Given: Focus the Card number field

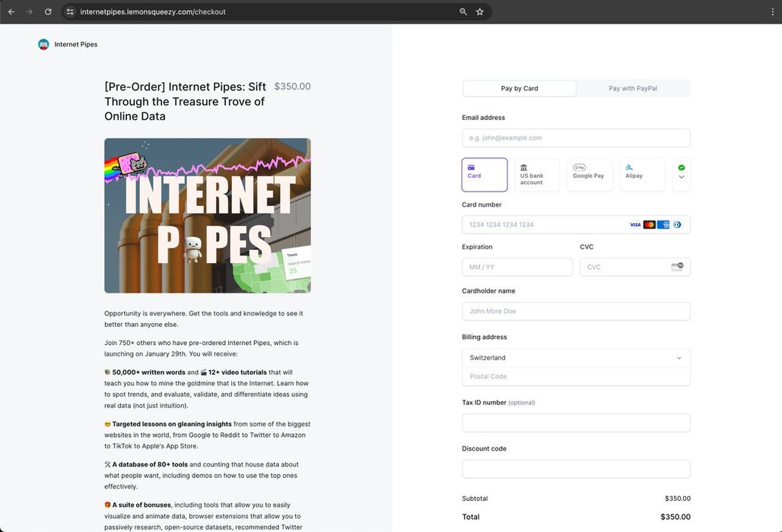Looking at the screenshot, I should [576, 225].
